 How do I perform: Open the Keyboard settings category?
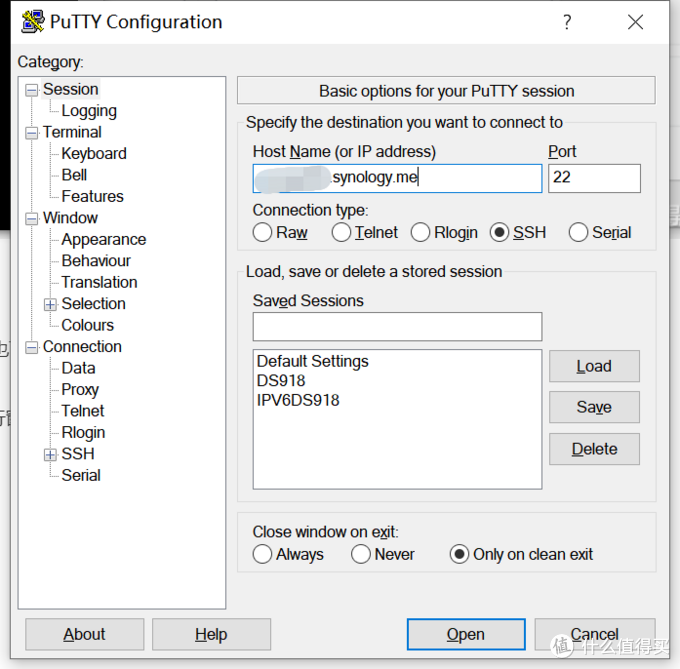pyautogui.click(x=94, y=153)
